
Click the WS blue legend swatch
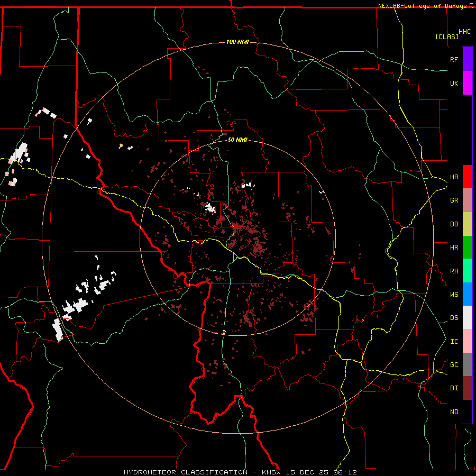coord(467,294)
